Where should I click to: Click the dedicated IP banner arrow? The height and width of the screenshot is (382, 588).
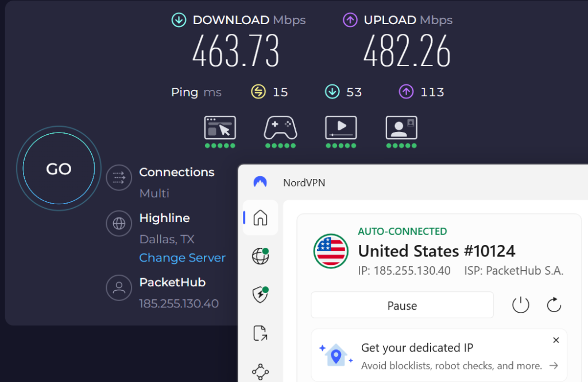click(x=554, y=365)
